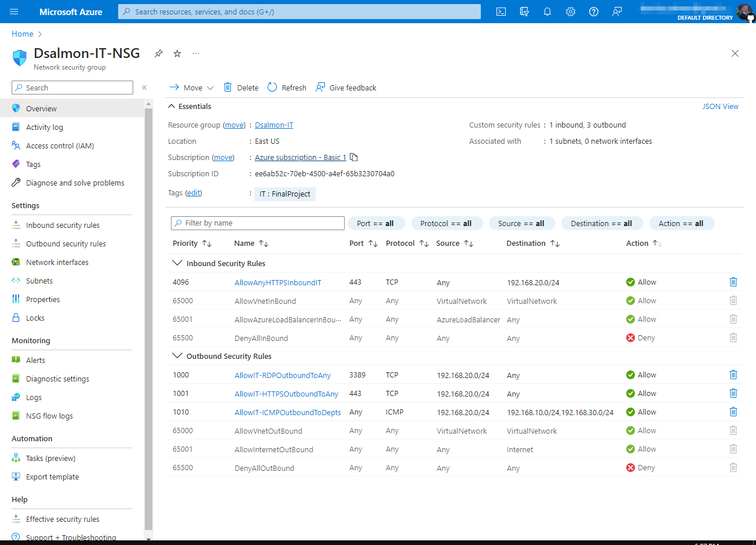The width and height of the screenshot is (756, 545).
Task: Click the IT : FinalProject tag
Action: click(285, 194)
